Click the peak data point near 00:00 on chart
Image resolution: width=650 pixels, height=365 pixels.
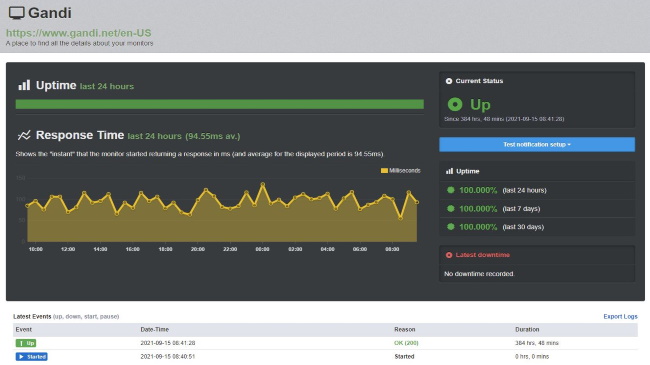click(262, 184)
